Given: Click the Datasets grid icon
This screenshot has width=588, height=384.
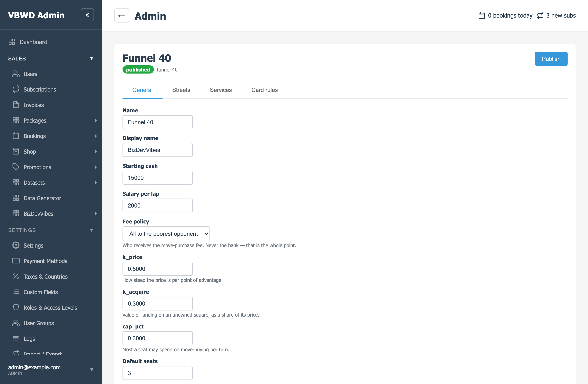Looking at the screenshot, I should tap(16, 182).
